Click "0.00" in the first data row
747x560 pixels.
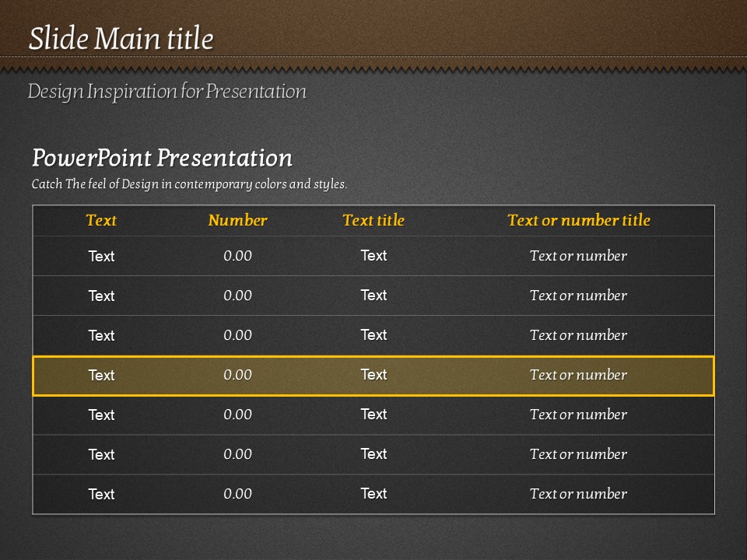pyautogui.click(x=237, y=256)
